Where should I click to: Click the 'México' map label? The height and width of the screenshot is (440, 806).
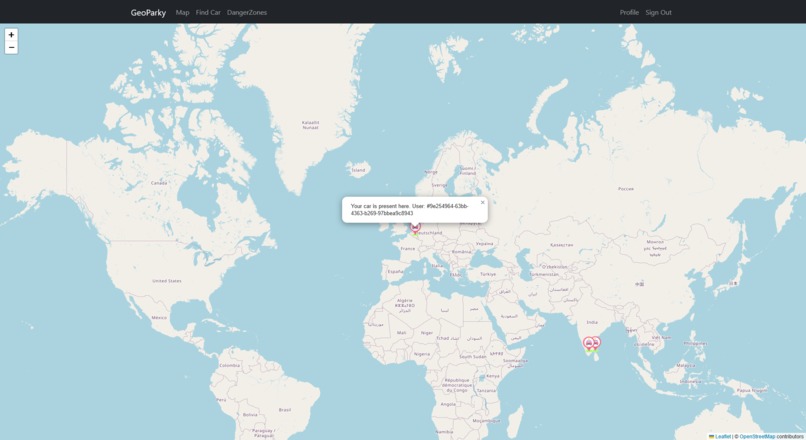[x=159, y=318]
